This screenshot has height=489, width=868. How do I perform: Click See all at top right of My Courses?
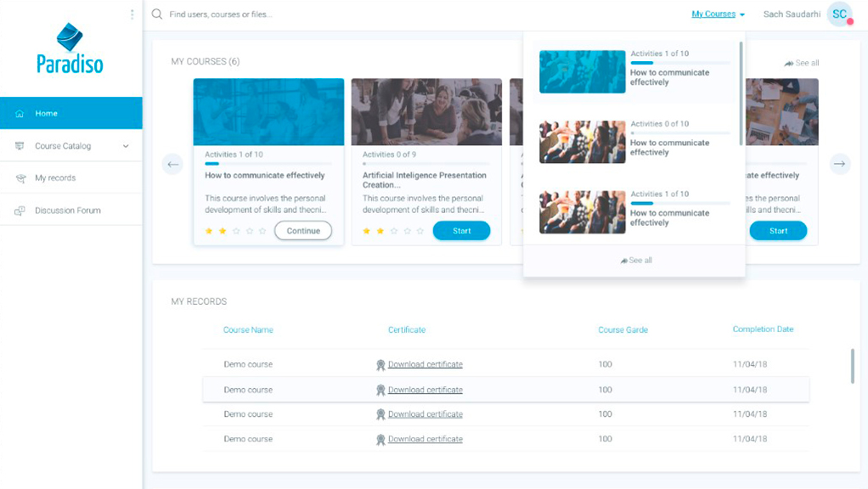point(802,63)
